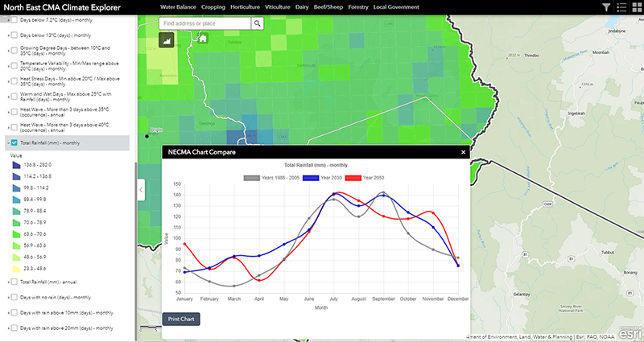
Task: Open the filter funnel icon
Action: pos(606,7)
